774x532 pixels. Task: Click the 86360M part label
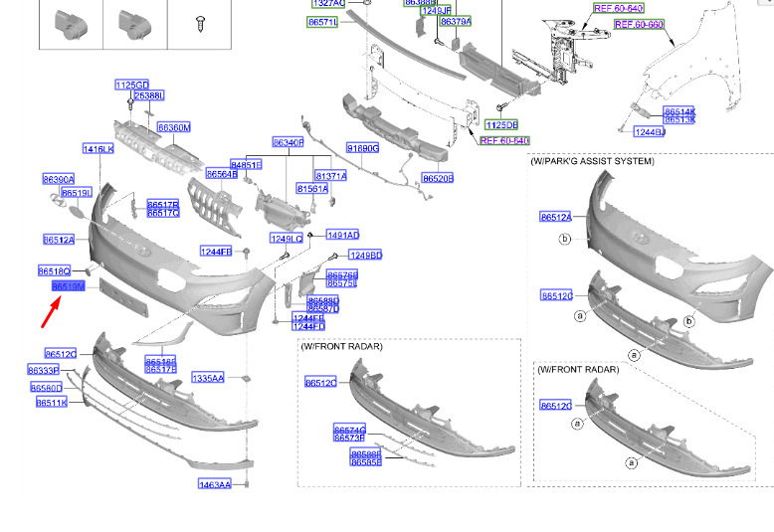[174, 127]
